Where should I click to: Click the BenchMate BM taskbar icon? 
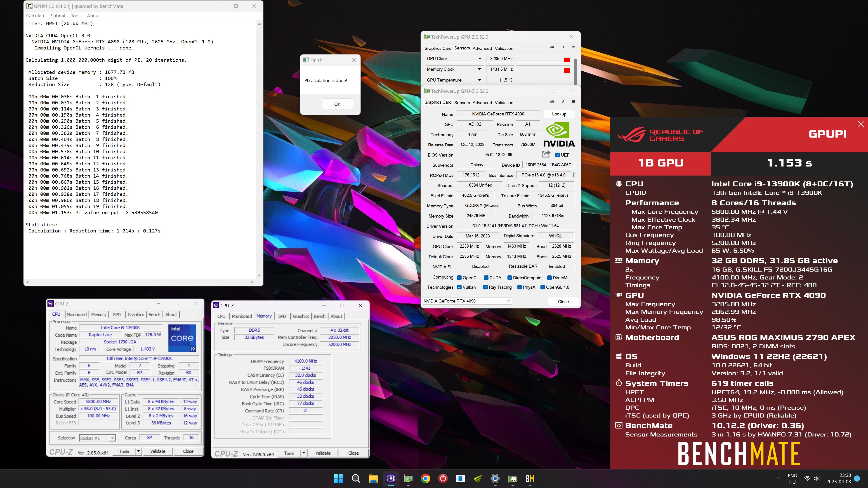pos(530,479)
